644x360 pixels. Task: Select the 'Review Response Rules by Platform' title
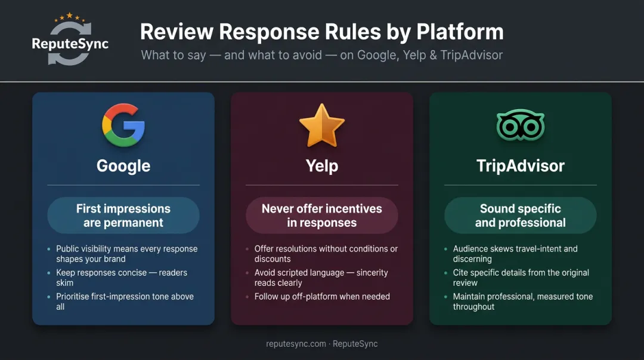[321, 32]
